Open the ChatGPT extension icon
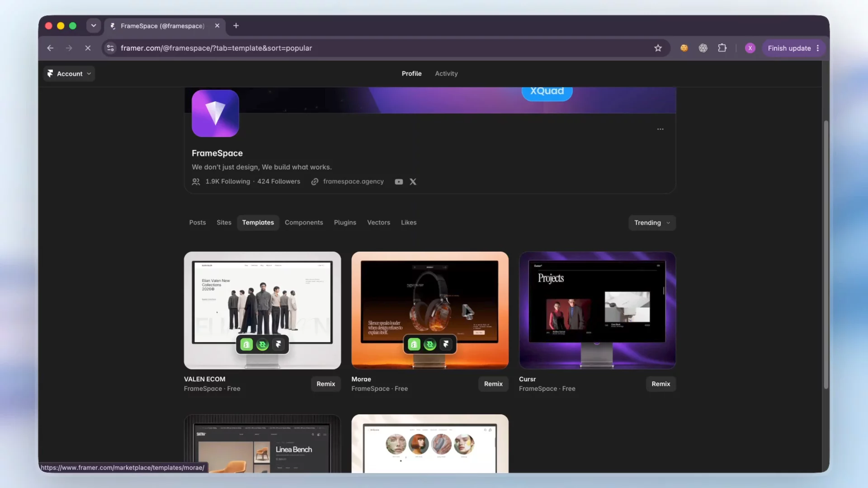Image resolution: width=868 pixels, height=488 pixels. (x=703, y=48)
